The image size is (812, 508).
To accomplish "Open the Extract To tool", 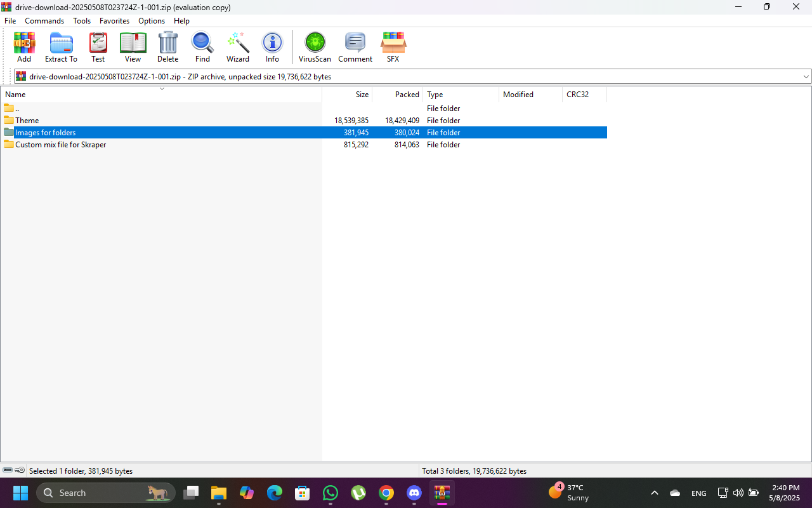I will tap(61, 48).
